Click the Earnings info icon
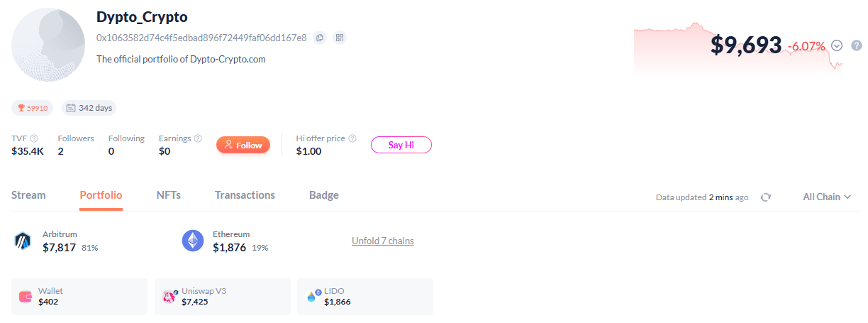The height and width of the screenshot is (323, 868). (x=198, y=138)
